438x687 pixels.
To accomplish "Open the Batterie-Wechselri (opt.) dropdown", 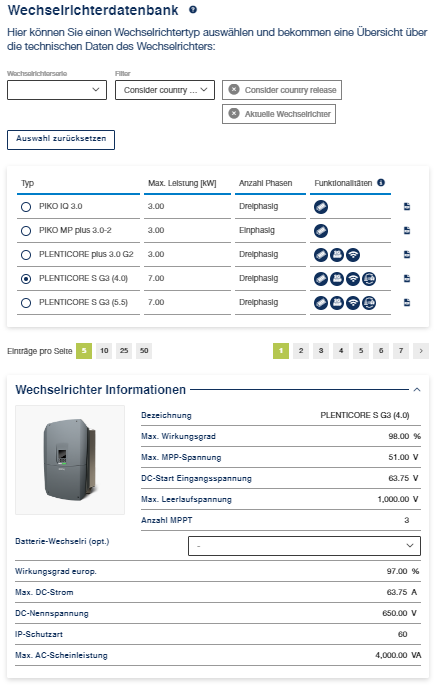I will coord(304,546).
